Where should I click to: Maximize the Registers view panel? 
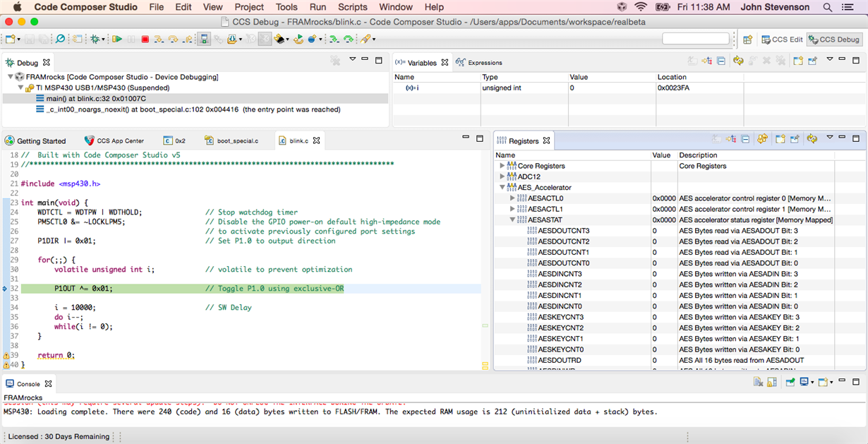pyautogui.click(x=856, y=138)
